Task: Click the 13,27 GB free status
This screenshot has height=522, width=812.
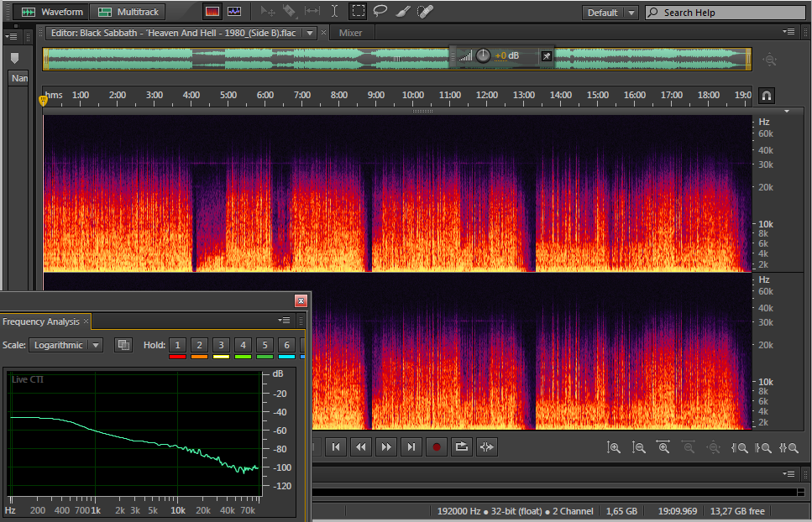Action: tap(737, 511)
